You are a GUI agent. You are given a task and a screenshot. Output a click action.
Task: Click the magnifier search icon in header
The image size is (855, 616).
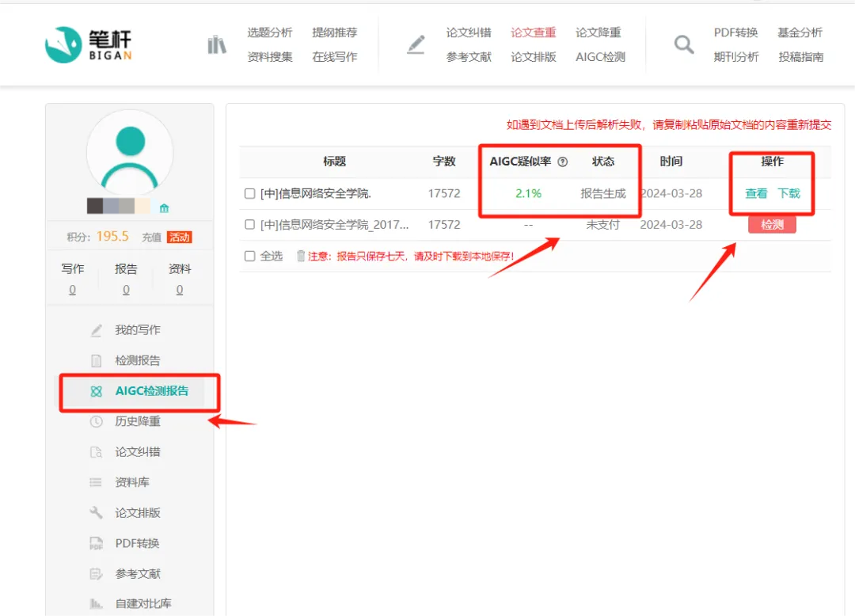point(683,45)
